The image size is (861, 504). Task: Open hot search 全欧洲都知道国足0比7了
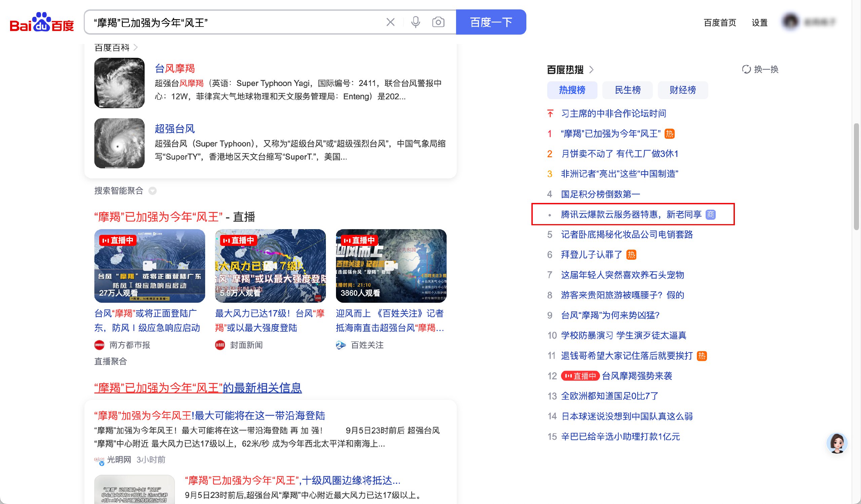609,396
